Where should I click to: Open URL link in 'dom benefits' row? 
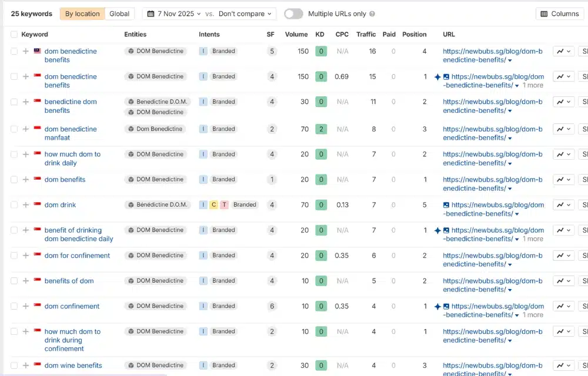coord(492,184)
